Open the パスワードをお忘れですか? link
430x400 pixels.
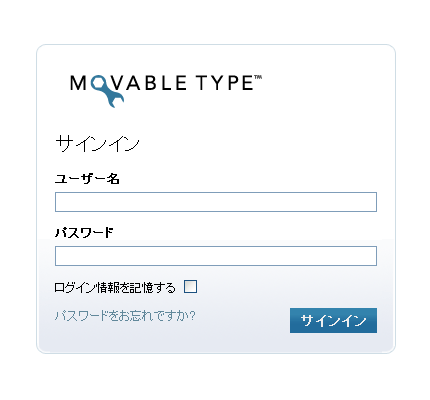[x=125, y=315]
